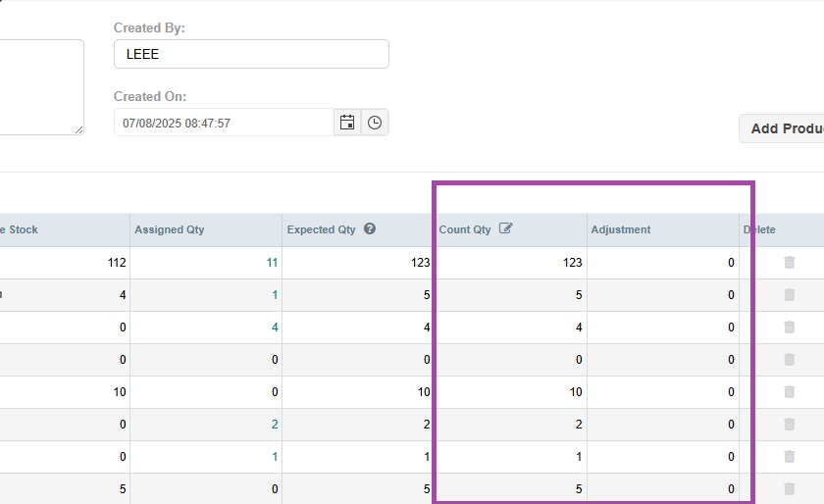This screenshot has width=824, height=504.
Task: Sort by the Assigned Qty column header
Action: click(x=169, y=230)
